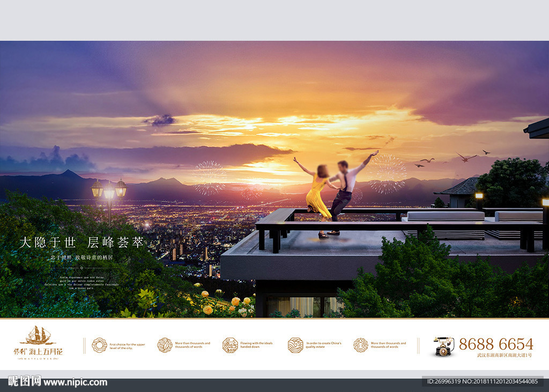Click the headline '大隐于世 层峰荟萃'
The width and height of the screenshot is (549, 392).
(81, 242)
